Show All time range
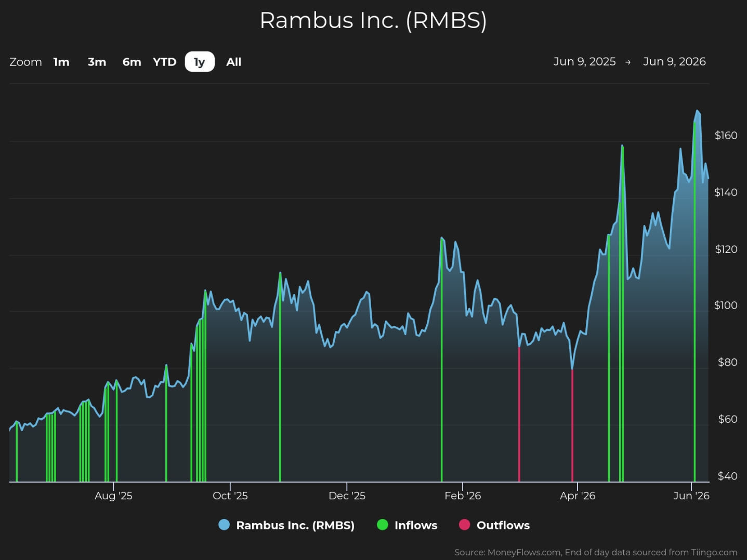The width and height of the screenshot is (747, 560). 234,62
